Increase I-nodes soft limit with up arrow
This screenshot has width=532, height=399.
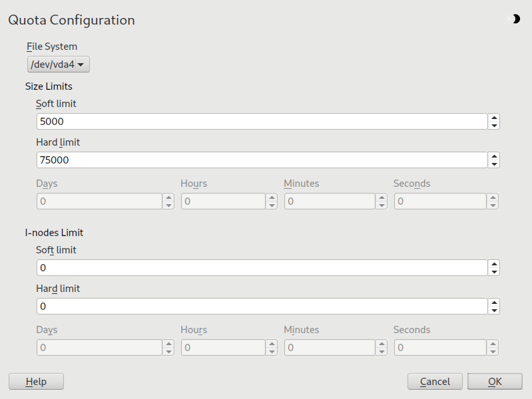[494, 264]
